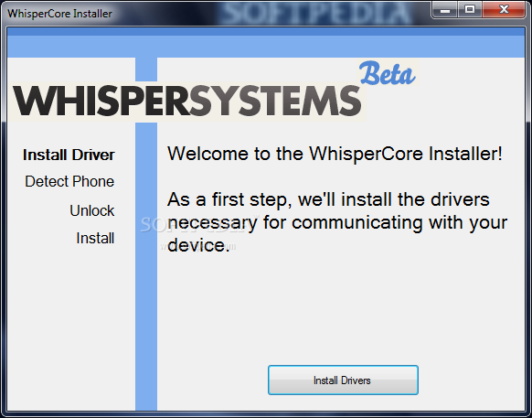The image size is (532, 418).
Task: Close the WhisperCore Installer window
Action: click(x=504, y=10)
